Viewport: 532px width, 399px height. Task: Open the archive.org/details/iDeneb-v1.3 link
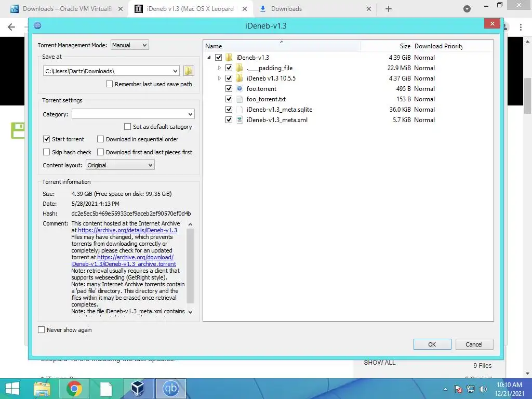128,230
